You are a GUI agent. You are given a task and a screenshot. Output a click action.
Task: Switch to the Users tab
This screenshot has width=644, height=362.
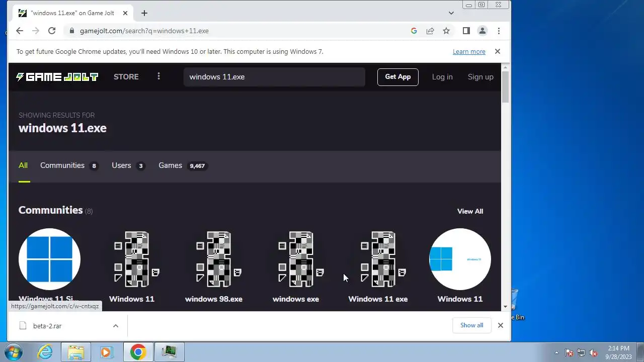pos(128,165)
